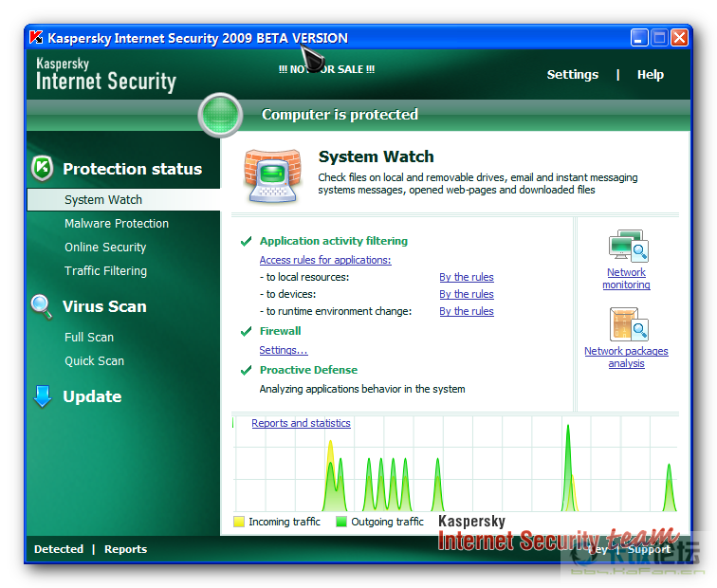717x588 pixels.
Task: Open Online Security section
Action: (105, 247)
